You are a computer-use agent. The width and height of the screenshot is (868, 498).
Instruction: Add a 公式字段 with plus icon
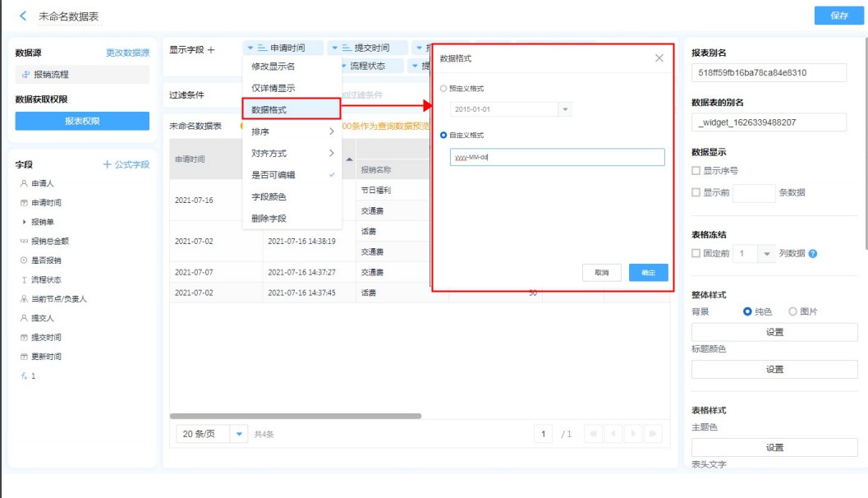pos(107,164)
